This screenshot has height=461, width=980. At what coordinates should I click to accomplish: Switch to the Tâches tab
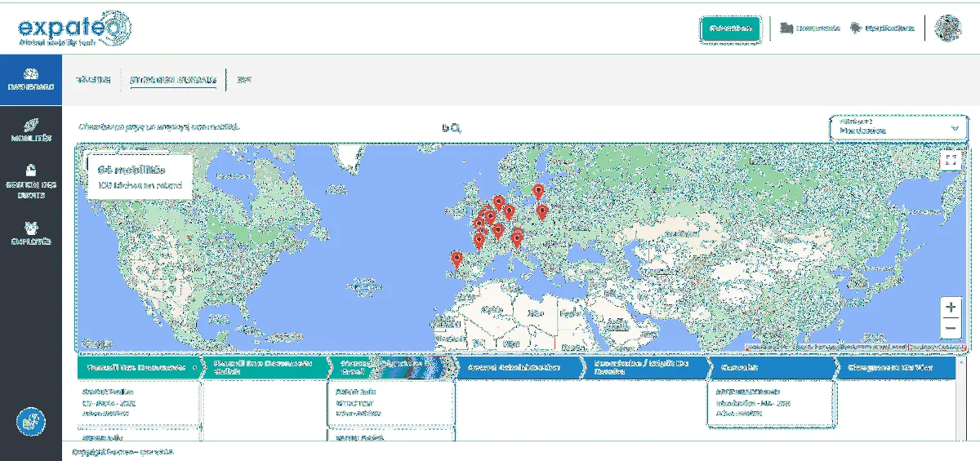[92, 80]
